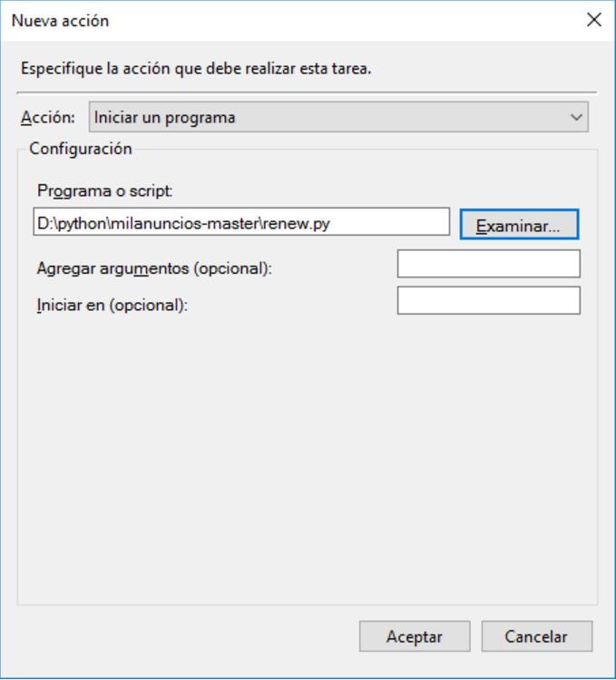
Task: Click milanuncios-master inside the script path
Action: click(185, 223)
